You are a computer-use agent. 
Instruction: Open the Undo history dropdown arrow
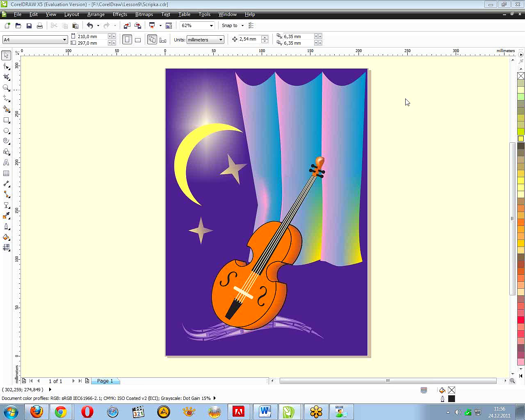coord(98,25)
